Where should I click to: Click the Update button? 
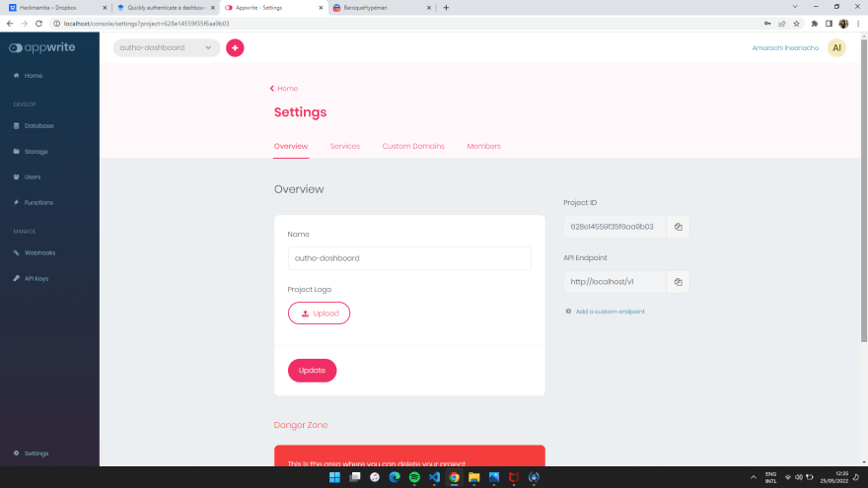pos(313,370)
